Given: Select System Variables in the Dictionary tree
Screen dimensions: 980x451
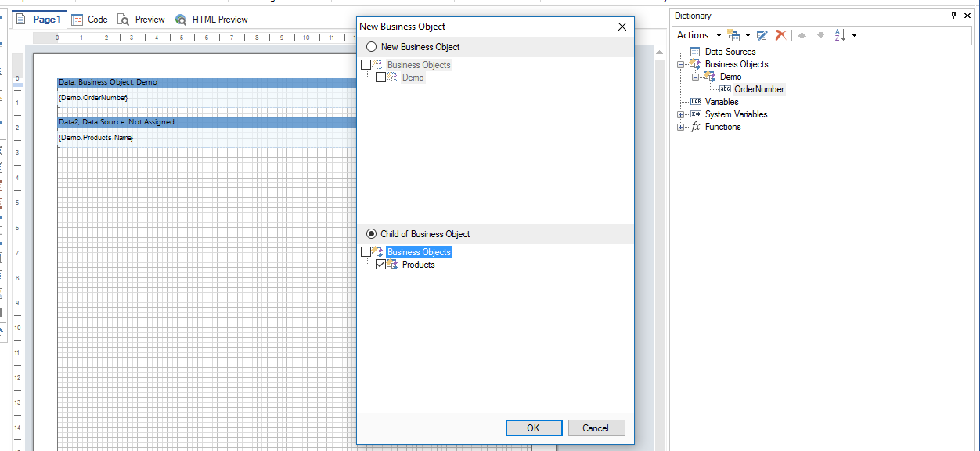Looking at the screenshot, I should pos(736,114).
